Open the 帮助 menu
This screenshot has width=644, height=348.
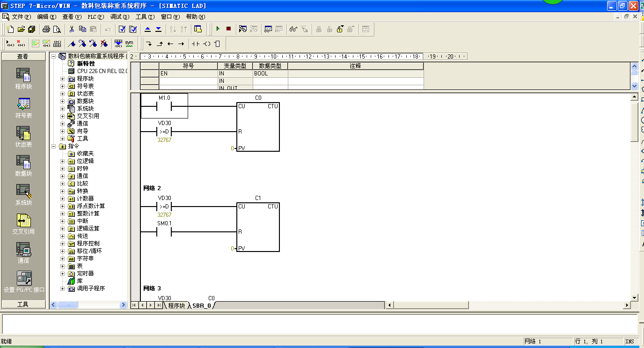pyautogui.click(x=196, y=17)
